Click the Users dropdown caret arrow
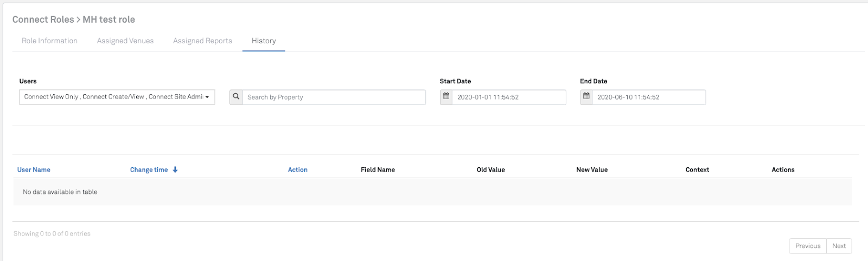This screenshot has width=868, height=261. (207, 97)
